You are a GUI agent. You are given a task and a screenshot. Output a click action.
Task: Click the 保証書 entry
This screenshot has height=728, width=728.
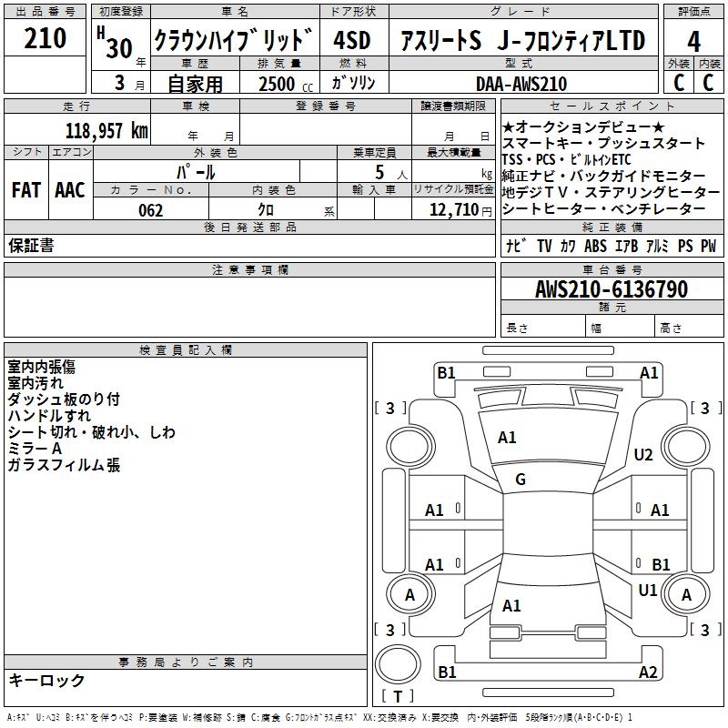[31, 245]
